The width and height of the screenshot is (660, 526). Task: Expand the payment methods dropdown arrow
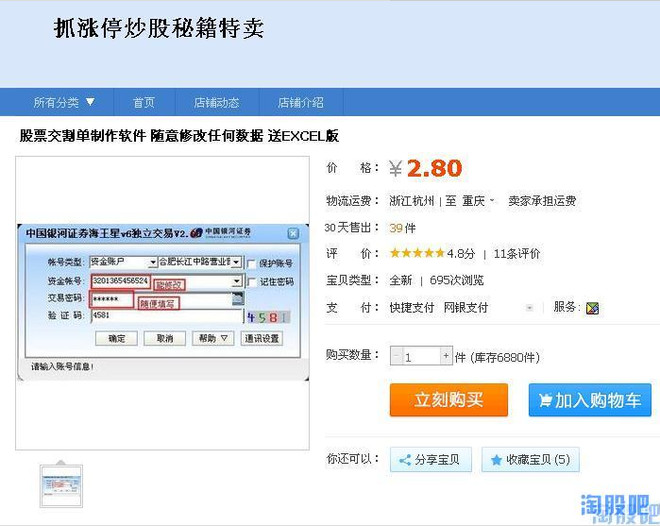coord(529,308)
